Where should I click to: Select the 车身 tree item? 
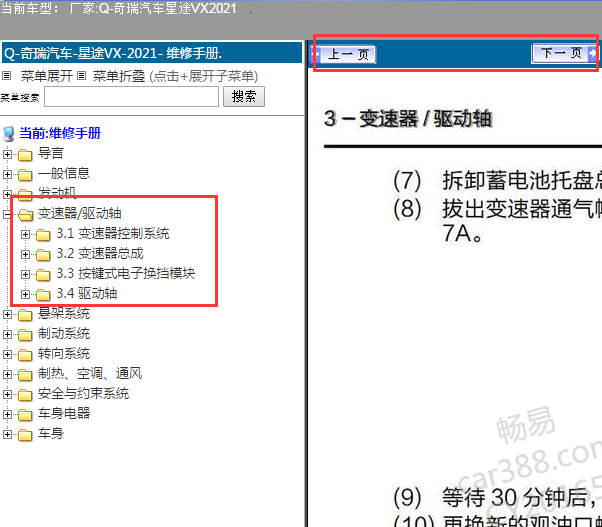51,433
